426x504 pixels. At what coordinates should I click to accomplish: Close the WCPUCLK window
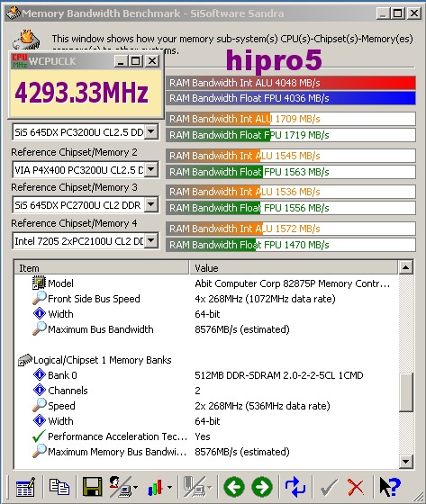click(152, 61)
